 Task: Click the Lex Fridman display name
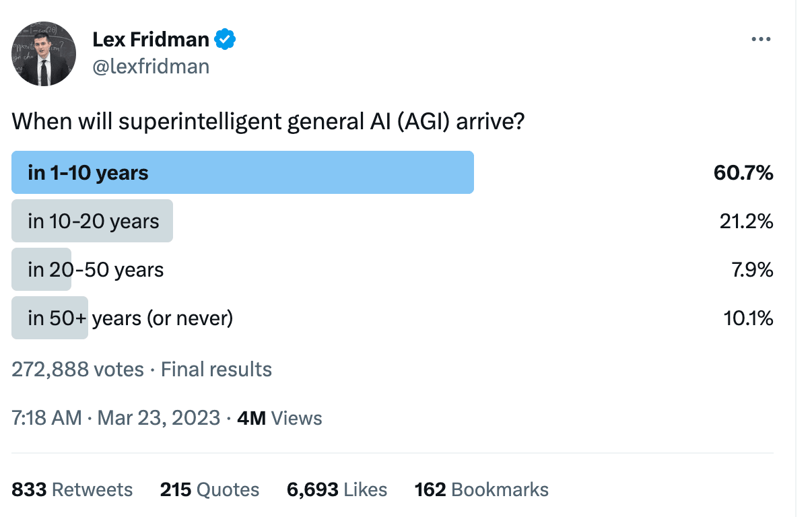(x=151, y=40)
